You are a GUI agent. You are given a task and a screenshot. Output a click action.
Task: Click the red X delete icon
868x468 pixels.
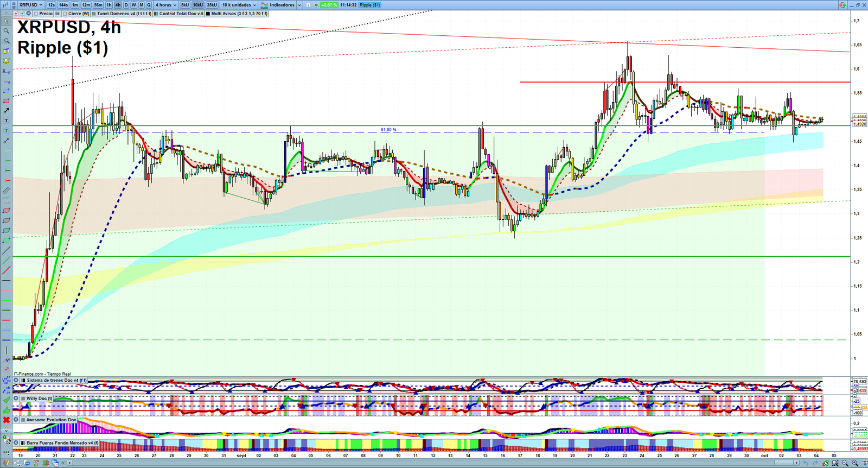(x=6, y=420)
